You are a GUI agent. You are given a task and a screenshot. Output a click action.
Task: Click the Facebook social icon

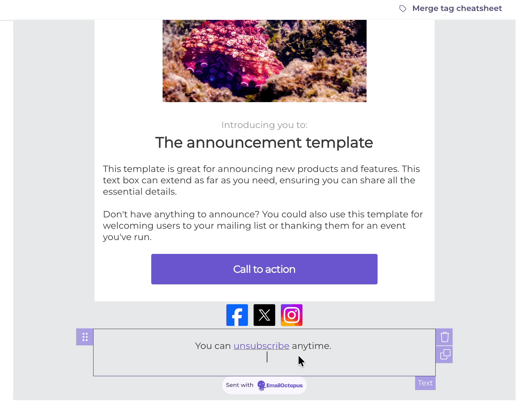pos(237,315)
